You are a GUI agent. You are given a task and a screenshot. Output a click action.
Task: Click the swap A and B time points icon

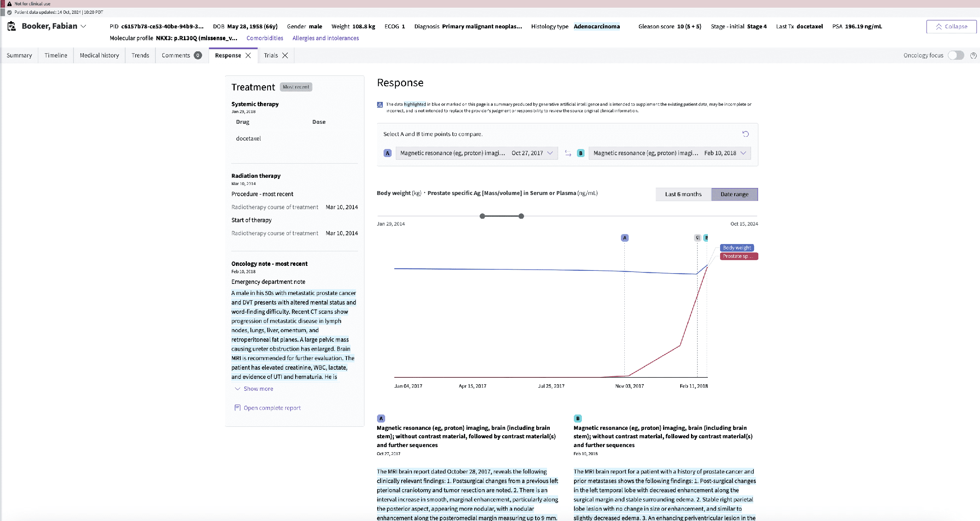coord(568,153)
